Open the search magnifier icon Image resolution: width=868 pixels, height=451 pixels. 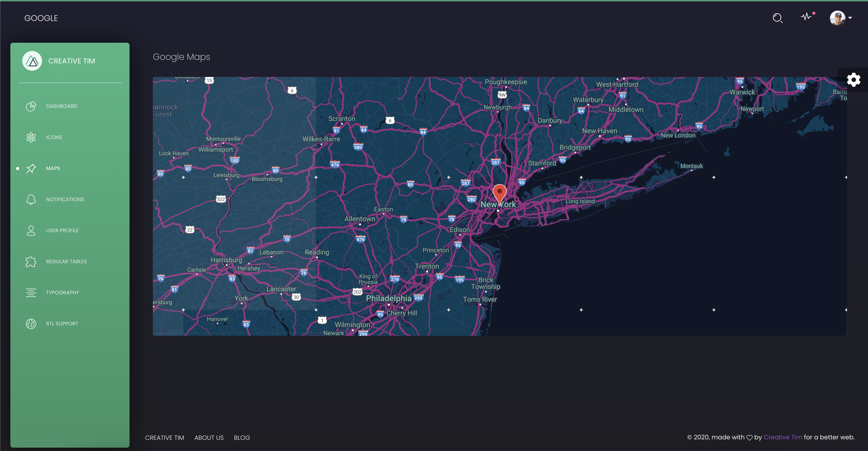[777, 18]
